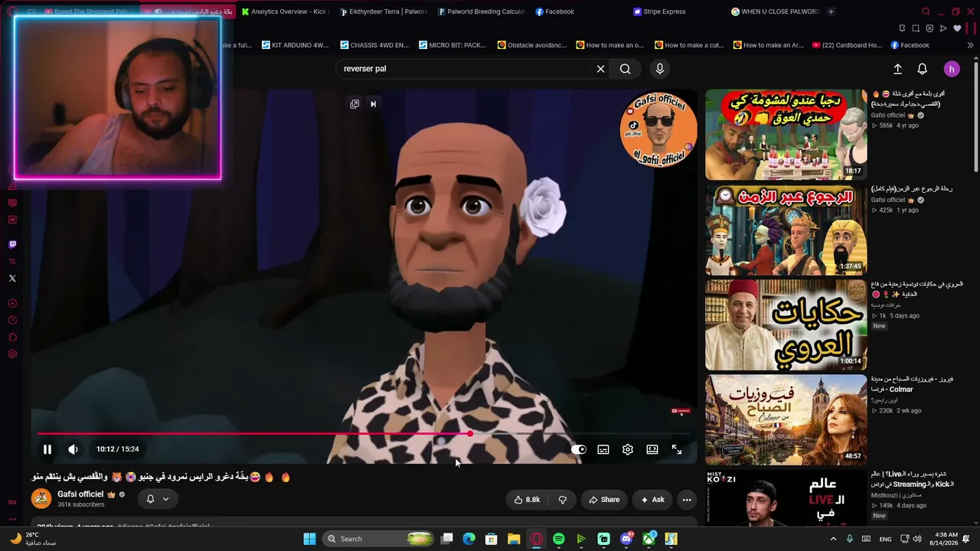Switch ENG input language indicator

tap(885, 539)
